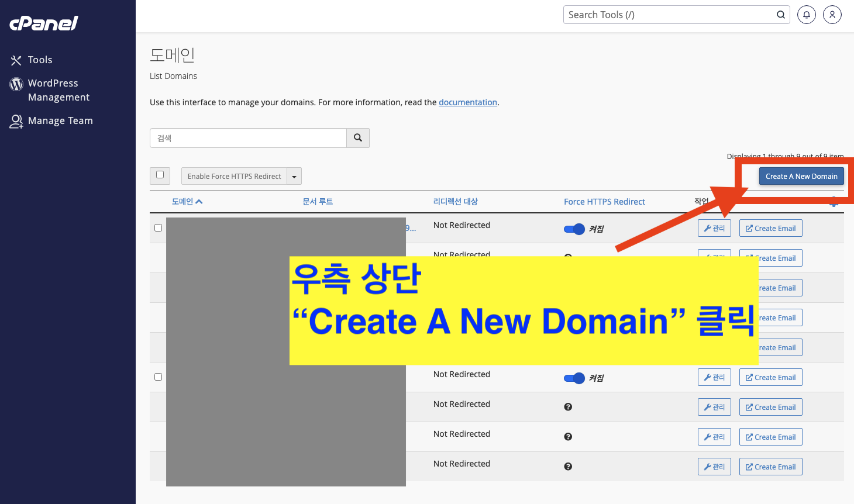The width and height of the screenshot is (854, 504).
Task: Click 관리 in the seventh domain row
Action: click(714, 407)
